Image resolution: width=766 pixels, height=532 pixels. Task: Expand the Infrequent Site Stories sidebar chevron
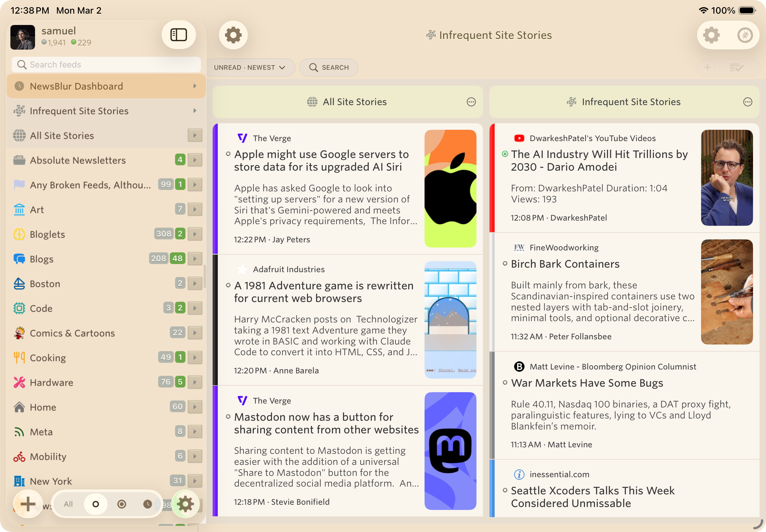(x=195, y=110)
